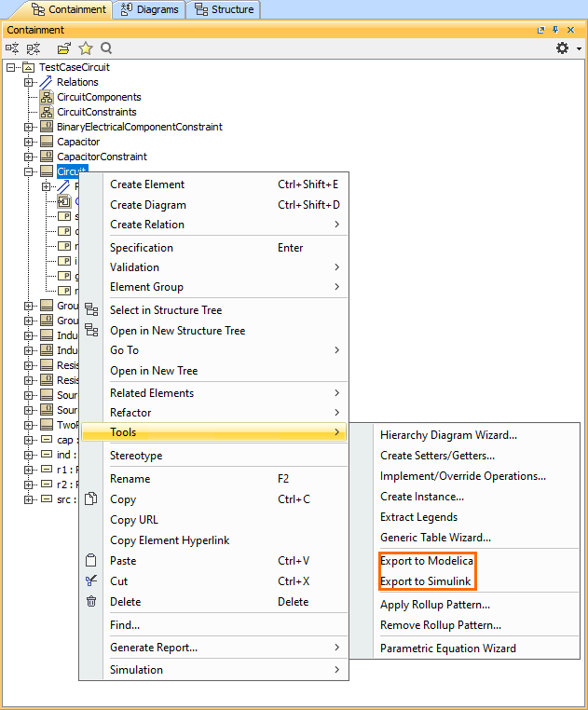The height and width of the screenshot is (710, 588).
Task: Switch to the Structure tab
Action: (x=224, y=9)
